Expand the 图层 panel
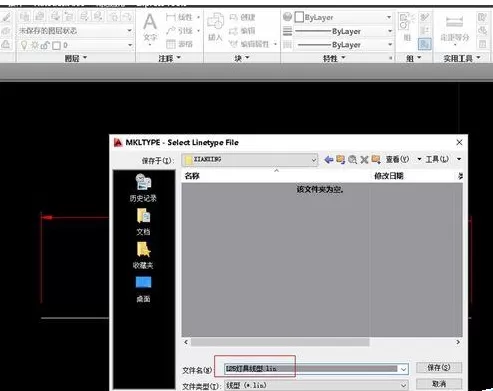 coord(76,58)
